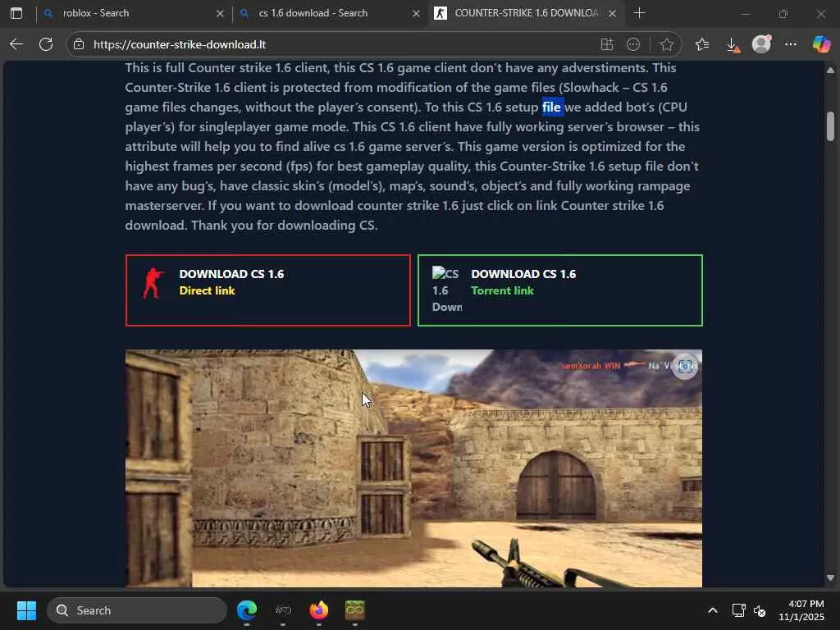Viewport: 840px width, 630px height.
Task: Click the de_dust2 gameplay screenshot
Action: point(413,468)
